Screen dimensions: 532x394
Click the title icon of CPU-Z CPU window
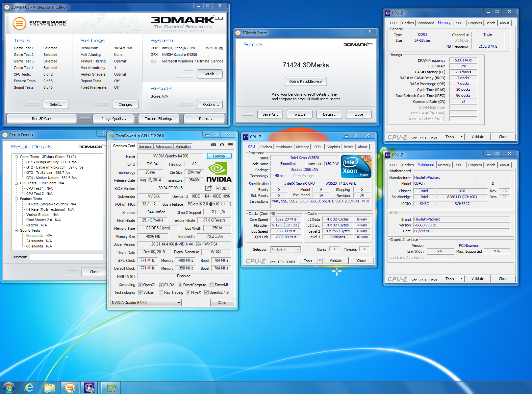(x=246, y=137)
